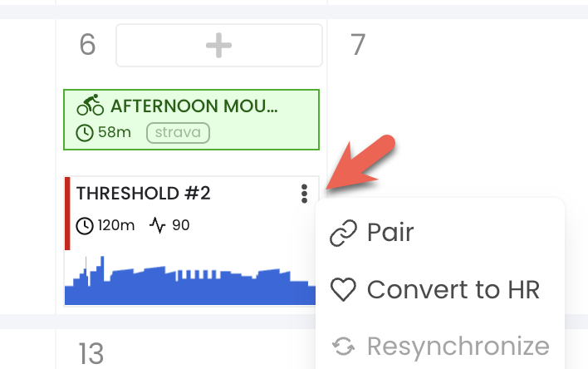Open the THRESHOLD #2 workout title
Viewport: 588px width, 369px height.
(x=143, y=194)
